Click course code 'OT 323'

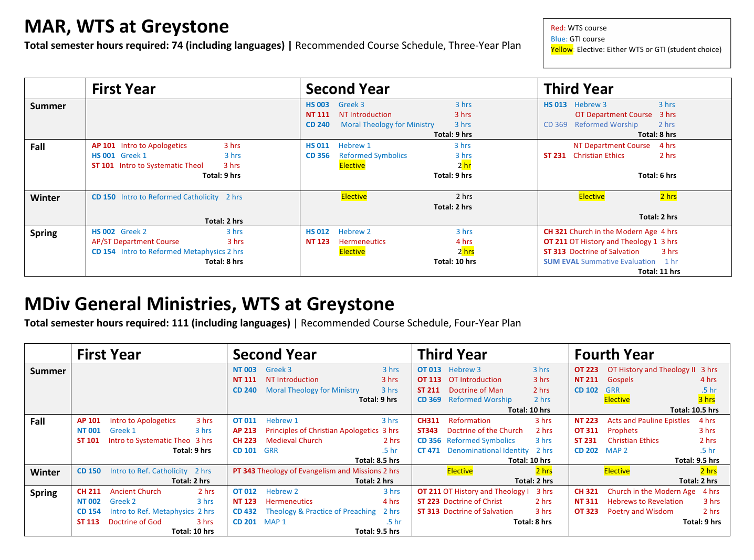586,512
